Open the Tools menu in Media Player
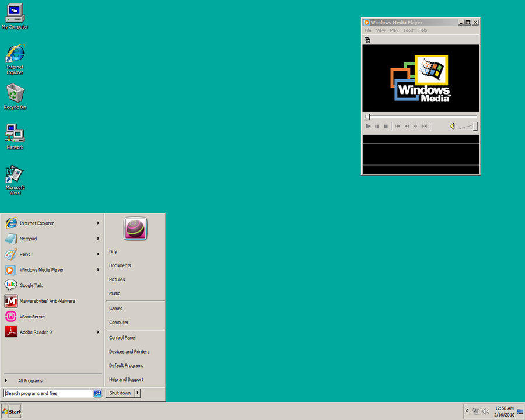525x420 pixels. tap(408, 30)
